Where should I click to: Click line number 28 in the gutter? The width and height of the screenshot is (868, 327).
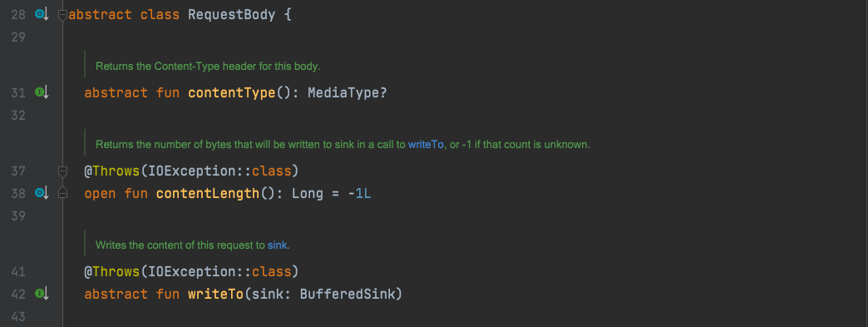(18, 15)
